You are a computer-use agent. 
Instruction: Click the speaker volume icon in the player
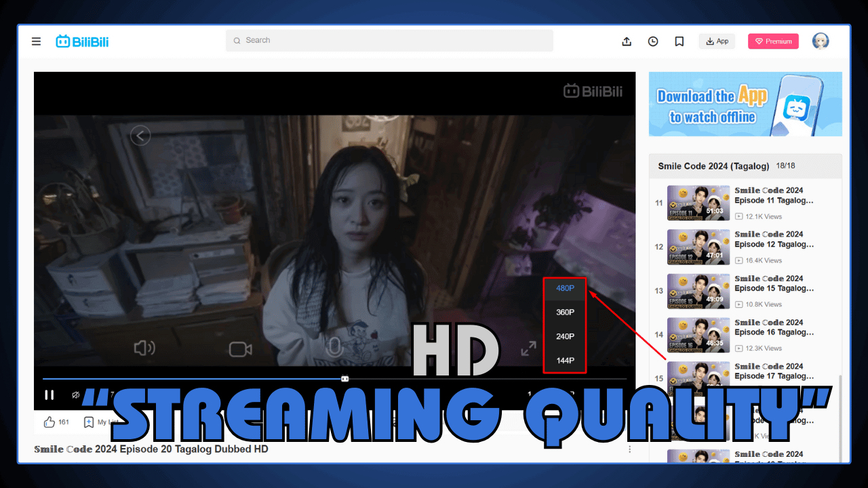(x=143, y=348)
